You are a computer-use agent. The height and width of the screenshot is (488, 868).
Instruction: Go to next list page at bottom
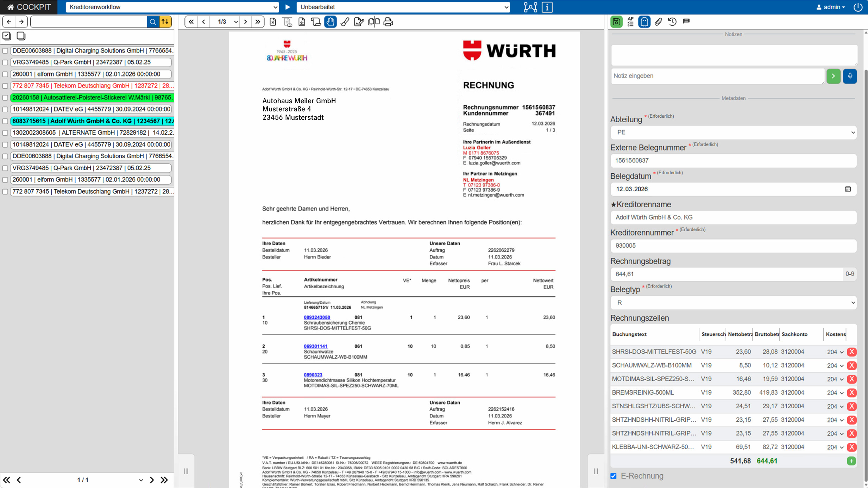152,480
